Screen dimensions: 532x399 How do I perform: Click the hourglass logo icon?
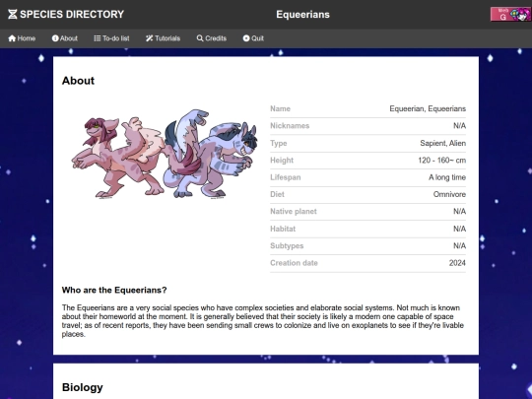pos(13,14)
